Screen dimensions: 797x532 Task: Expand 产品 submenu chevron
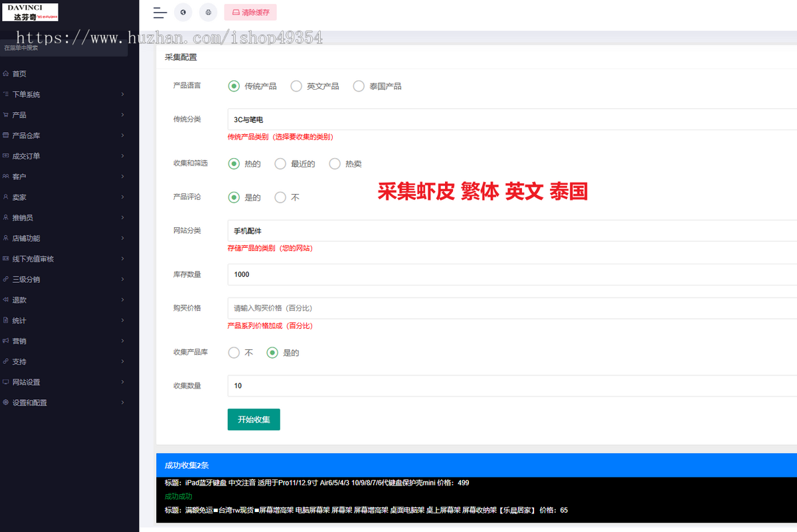(x=123, y=115)
